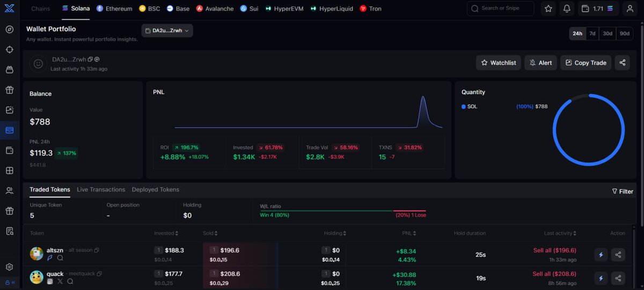Switch to BSC chain tab
Image resolution: width=644 pixels, height=290 pixels.
149,9
